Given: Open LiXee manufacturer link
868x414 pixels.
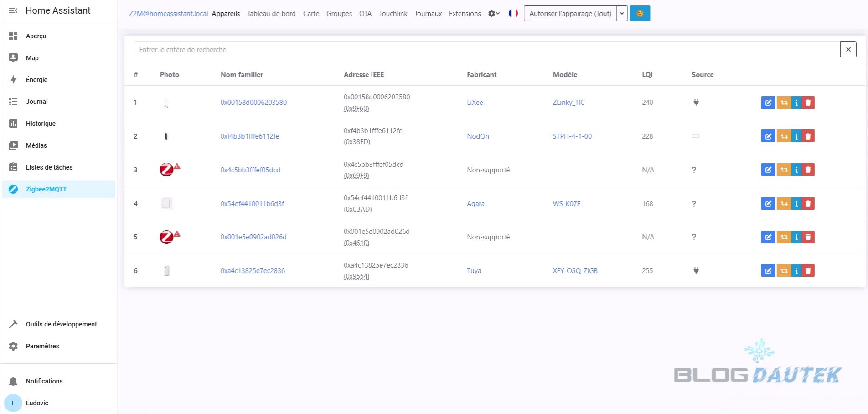Looking at the screenshot, I should point(475,103).
